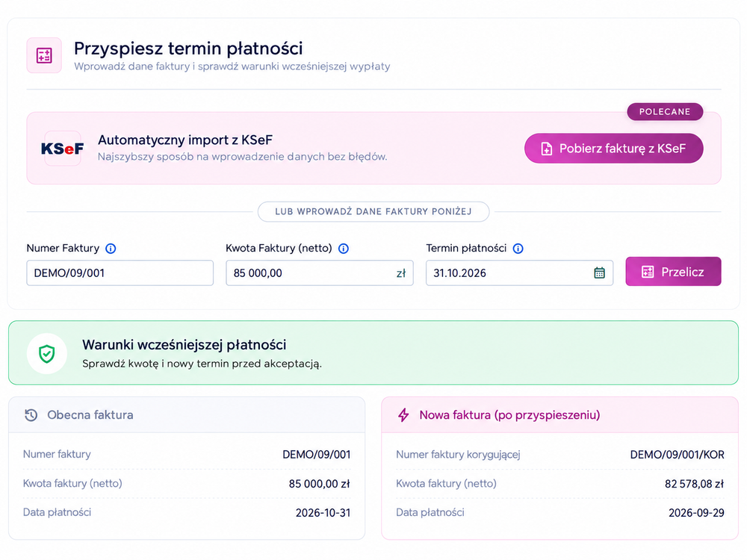Click the pink calculator icon beside the page title
This screenshot has width=747, height=560.
[44, 55]
